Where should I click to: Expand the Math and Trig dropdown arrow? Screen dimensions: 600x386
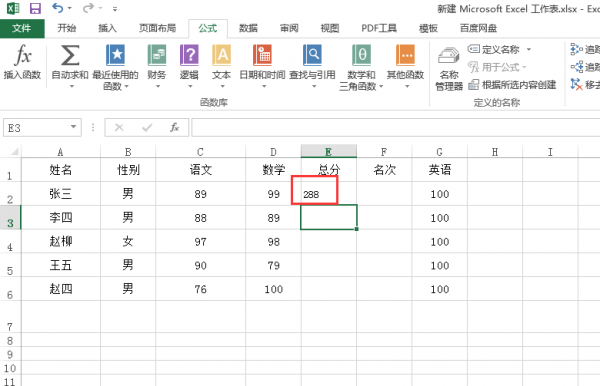click(381, 87)
